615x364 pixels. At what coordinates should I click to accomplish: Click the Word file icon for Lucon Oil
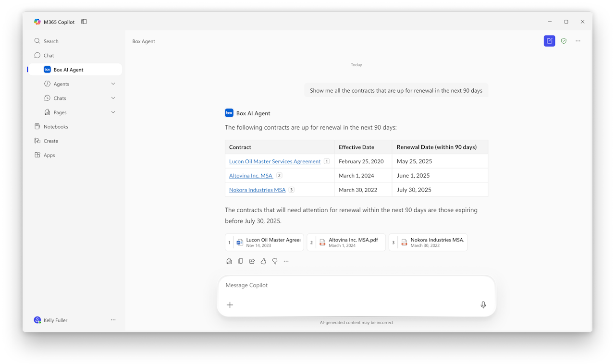[240, 243]
